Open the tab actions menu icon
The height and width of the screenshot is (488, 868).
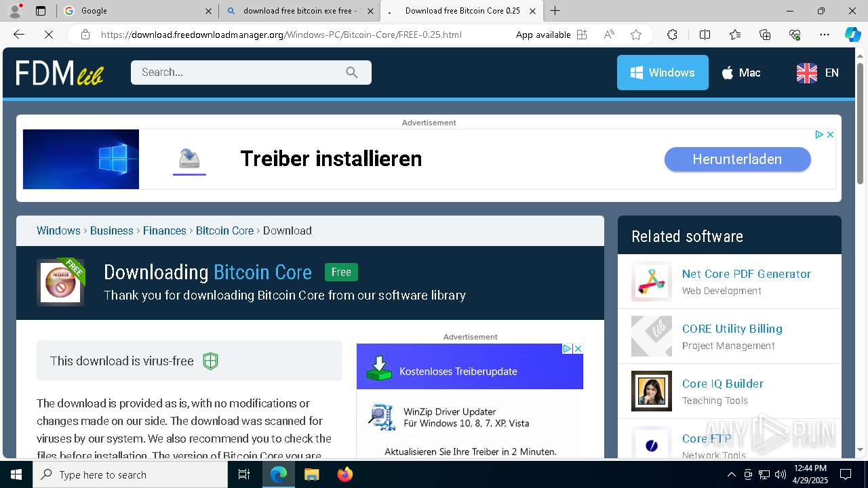(41, 11)
